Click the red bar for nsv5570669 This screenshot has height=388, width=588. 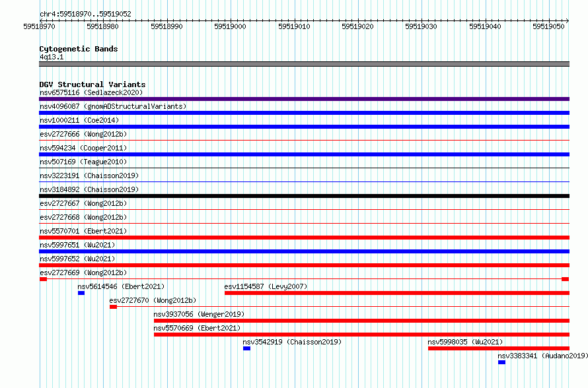pos(362,335)
